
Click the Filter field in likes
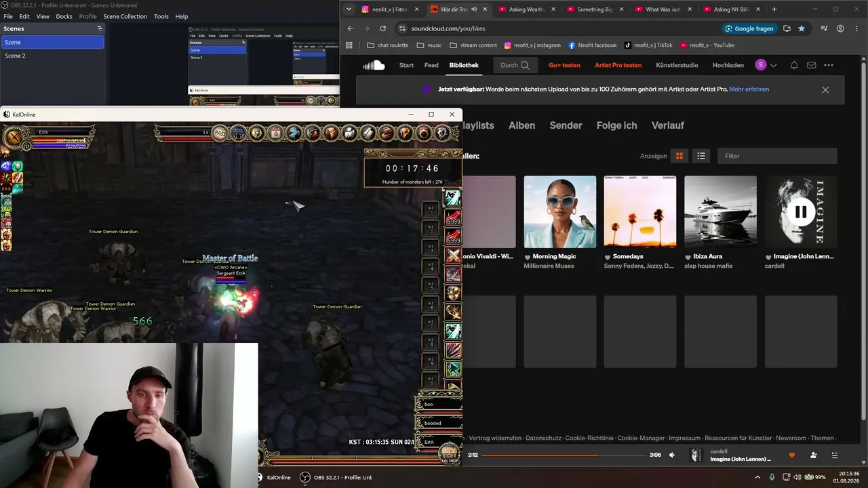(777, 156)
